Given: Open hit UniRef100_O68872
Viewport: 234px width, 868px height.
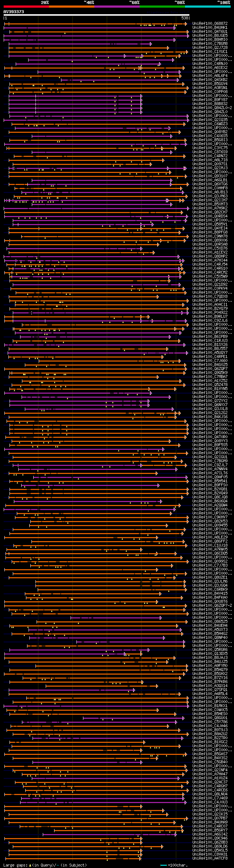Looking at the screenshot, I should (210, 24).
